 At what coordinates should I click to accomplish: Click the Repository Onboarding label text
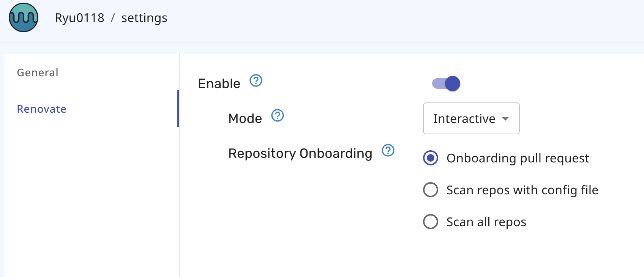[300, 153]
